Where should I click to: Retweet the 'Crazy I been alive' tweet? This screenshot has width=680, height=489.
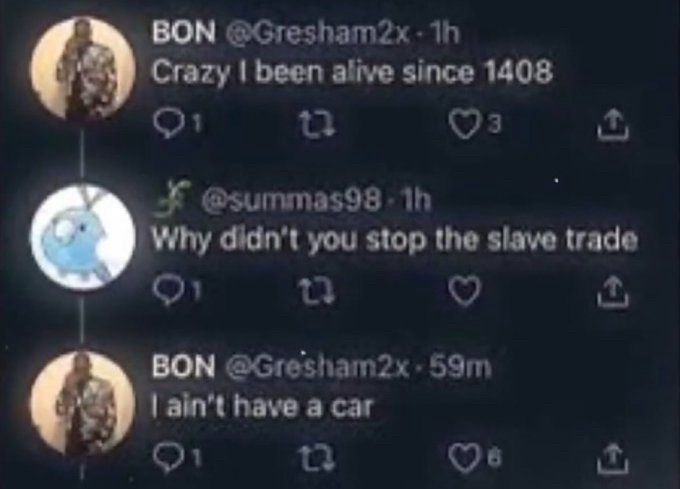click(318, 125)
